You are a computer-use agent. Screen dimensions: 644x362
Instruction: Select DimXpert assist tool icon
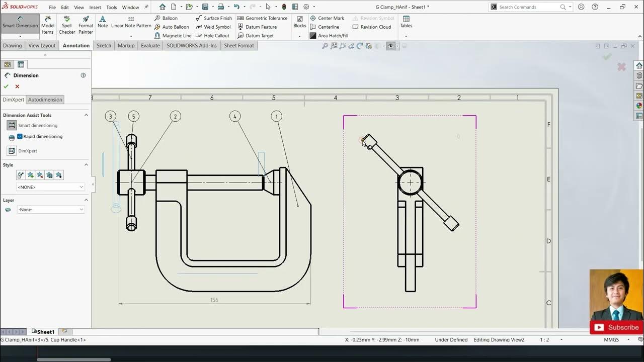pos(12,150)
